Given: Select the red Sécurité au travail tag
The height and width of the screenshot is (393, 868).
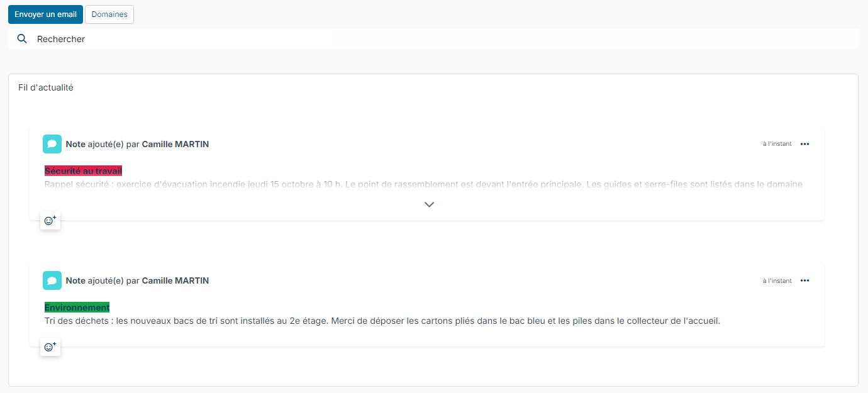Looking at the screenshot, I should click(83, 171).
